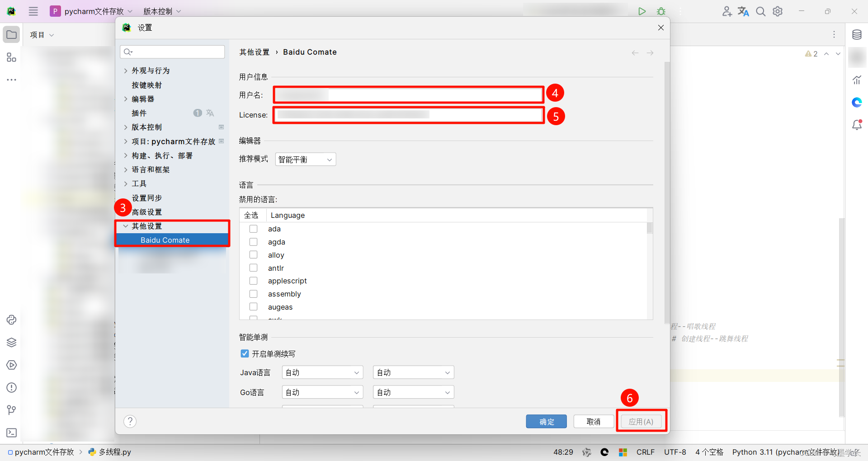868x461 pixels.
Task: Open first Go语言 自动 dropdown
Action: pos(323,392)
